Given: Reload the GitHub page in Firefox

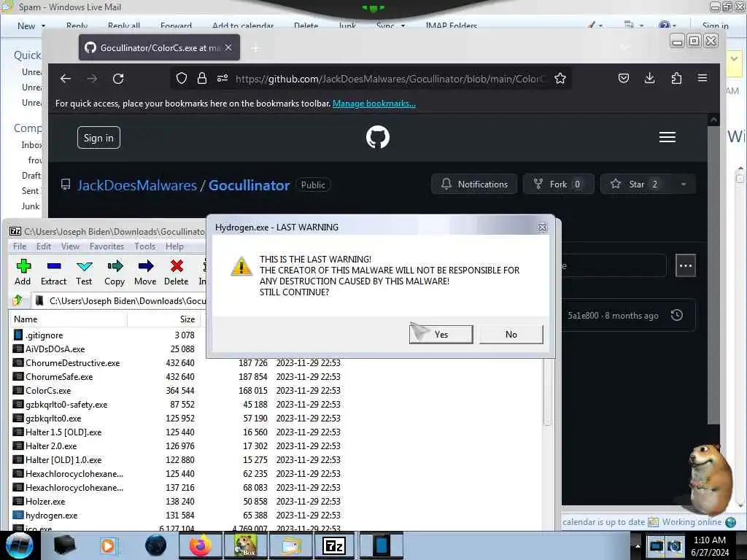Looking at the screenshot, I should pyautogui.click(x=118, y=79).
